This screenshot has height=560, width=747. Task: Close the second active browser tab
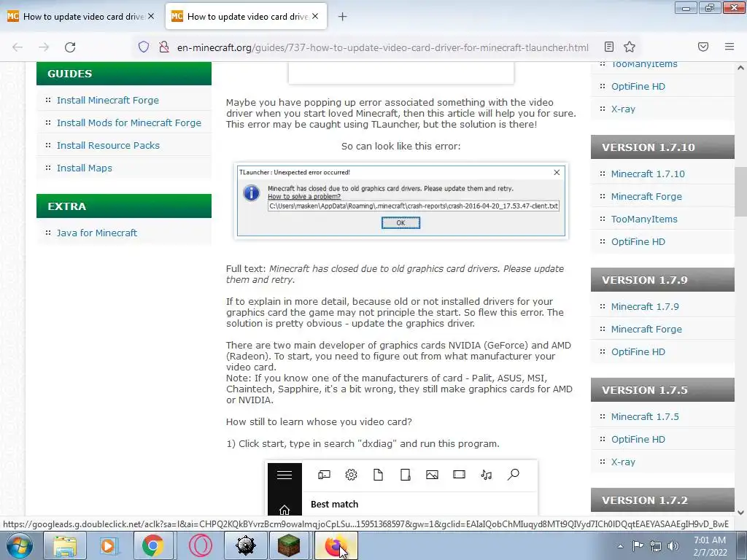coord(315,16)
